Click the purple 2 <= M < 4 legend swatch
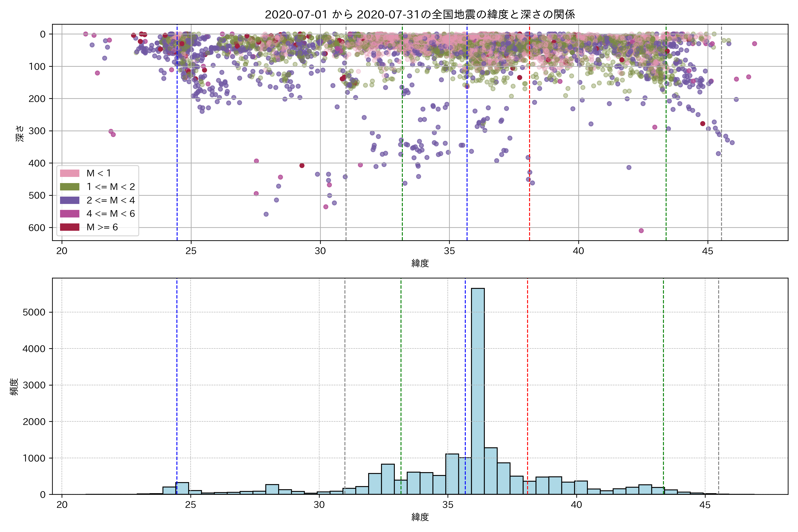 tap(70, 200)
